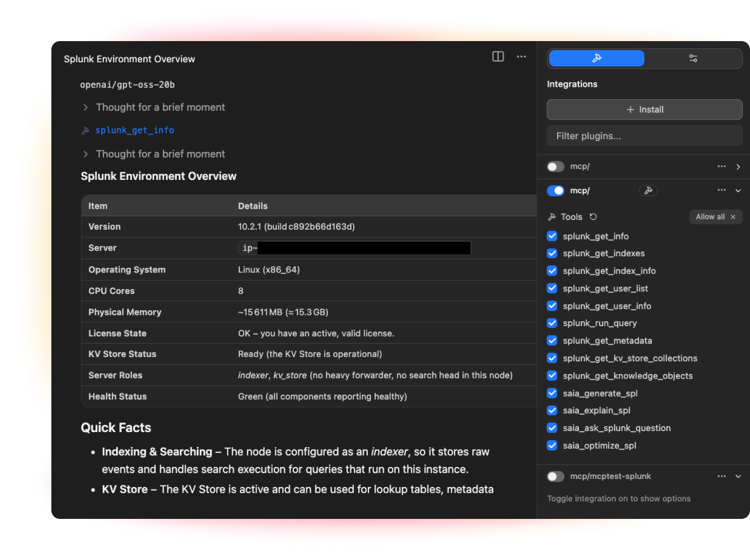Click the KV Store Status row label
The height and width of the screenshot is (560, 750).
tap(122, 354)
